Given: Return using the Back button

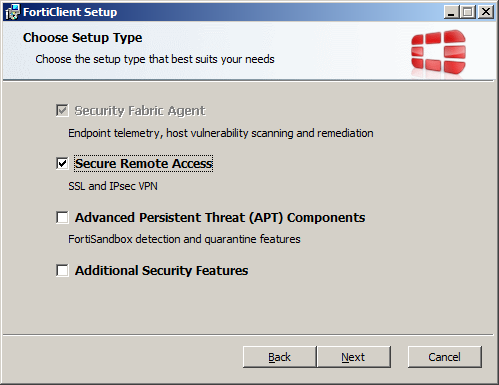Looking at the screenshot, I should [x=279, y=357].
